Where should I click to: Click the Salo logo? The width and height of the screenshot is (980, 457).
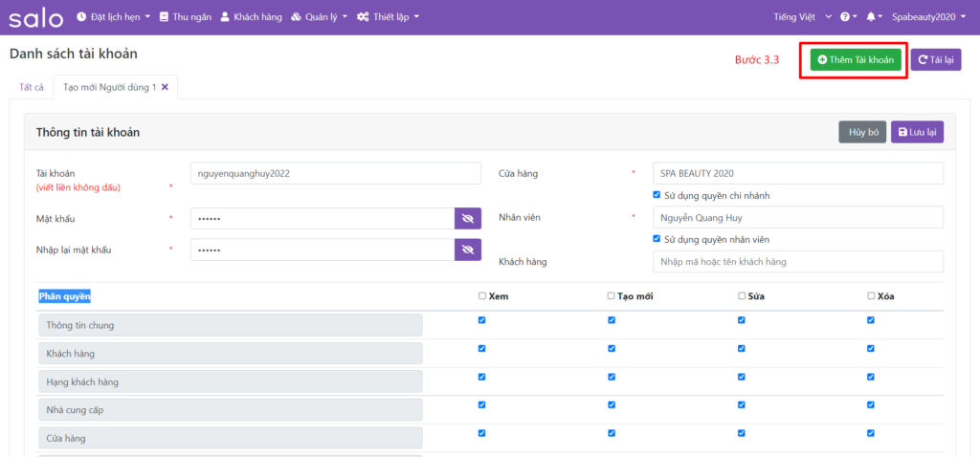(x=36, y=17)
